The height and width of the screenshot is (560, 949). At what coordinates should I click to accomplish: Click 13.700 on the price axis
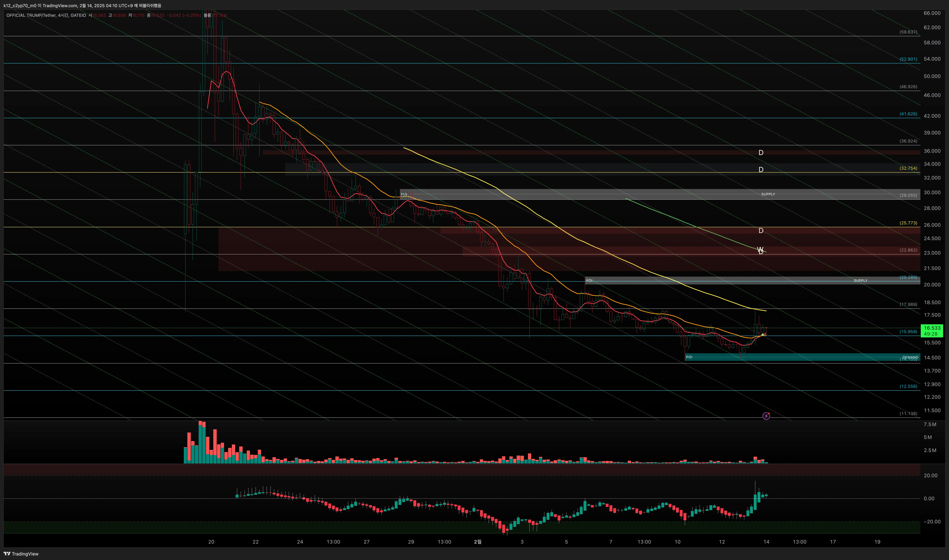pyautogui.click(x=932, y=371)
